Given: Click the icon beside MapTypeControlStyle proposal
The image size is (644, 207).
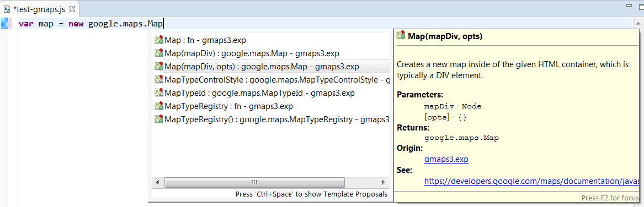Looking at the screenshot, I should click(159, 80).
